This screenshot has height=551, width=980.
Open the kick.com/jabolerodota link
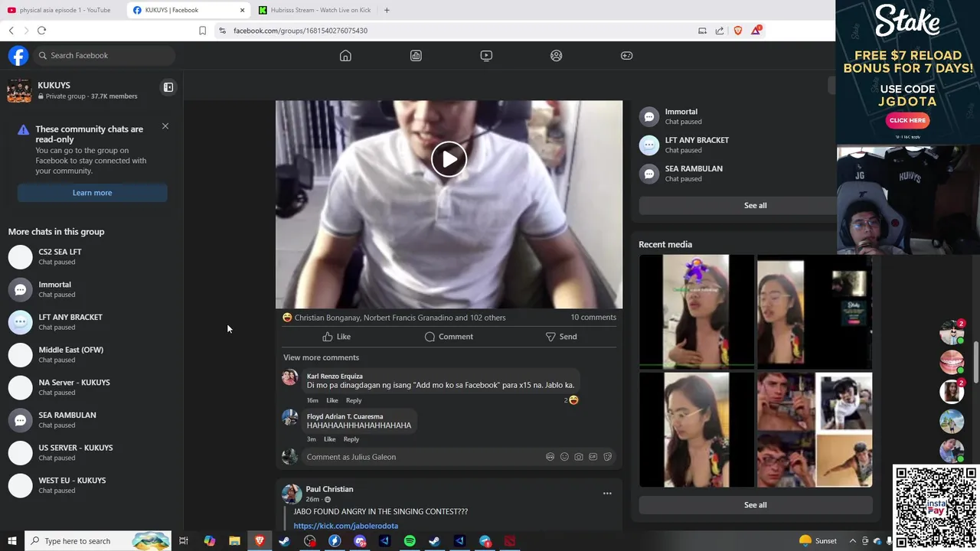pos(345,526)
